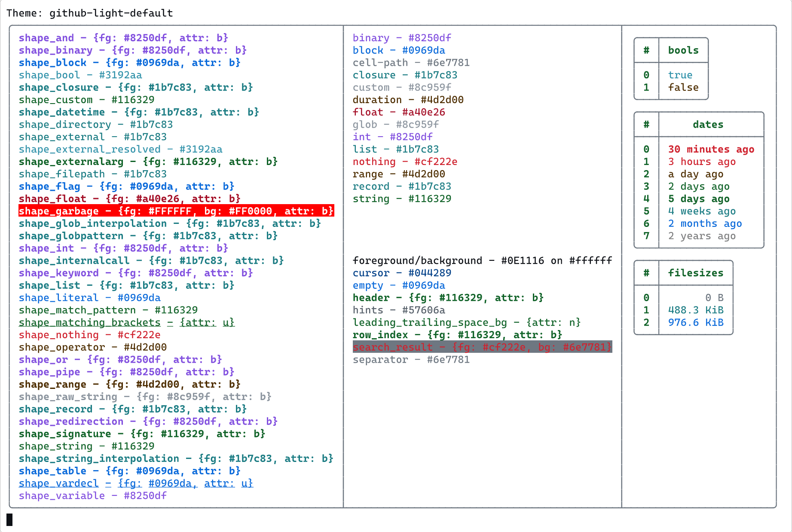Click the "false" value in bools table
The image size is (792, 532).
click(683, 88)
